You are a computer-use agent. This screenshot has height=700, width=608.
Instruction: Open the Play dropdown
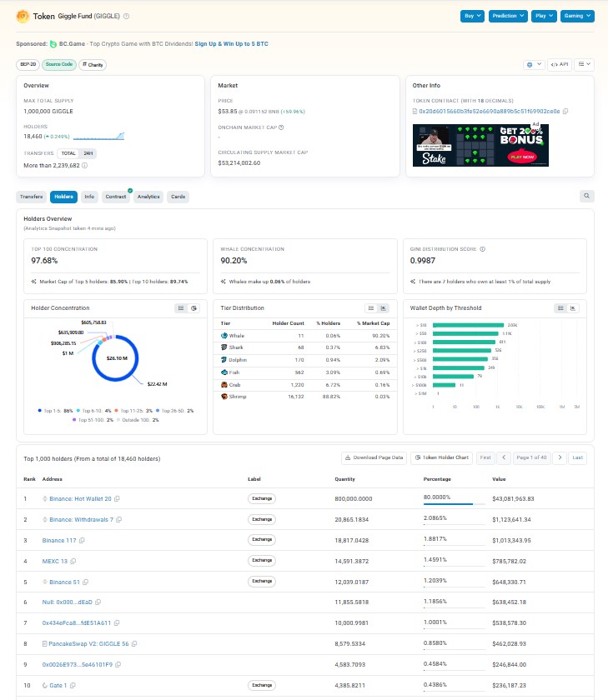coord(544,16)
